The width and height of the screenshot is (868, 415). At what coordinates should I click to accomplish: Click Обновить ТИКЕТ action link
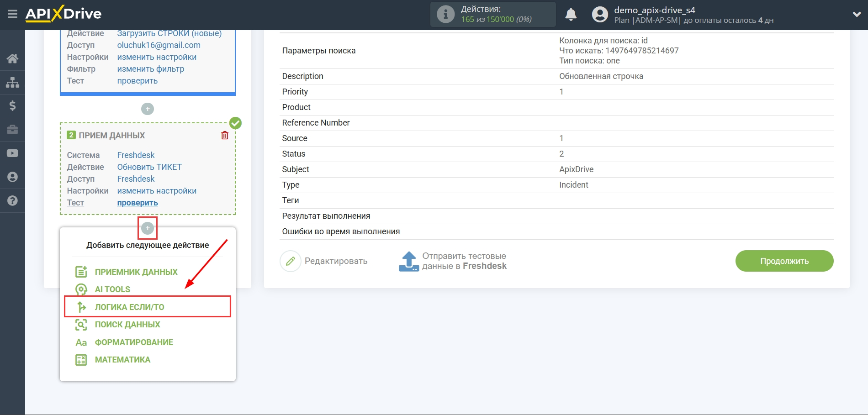point(149,167)
